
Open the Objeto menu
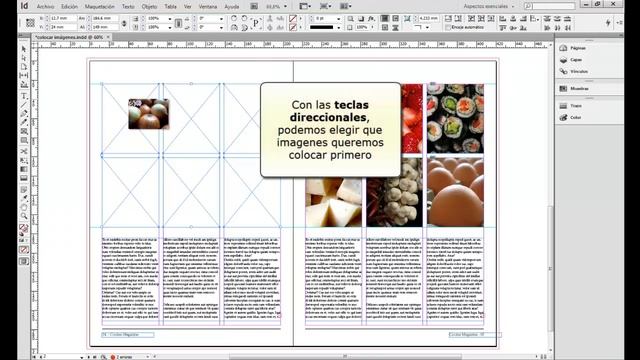149,7
